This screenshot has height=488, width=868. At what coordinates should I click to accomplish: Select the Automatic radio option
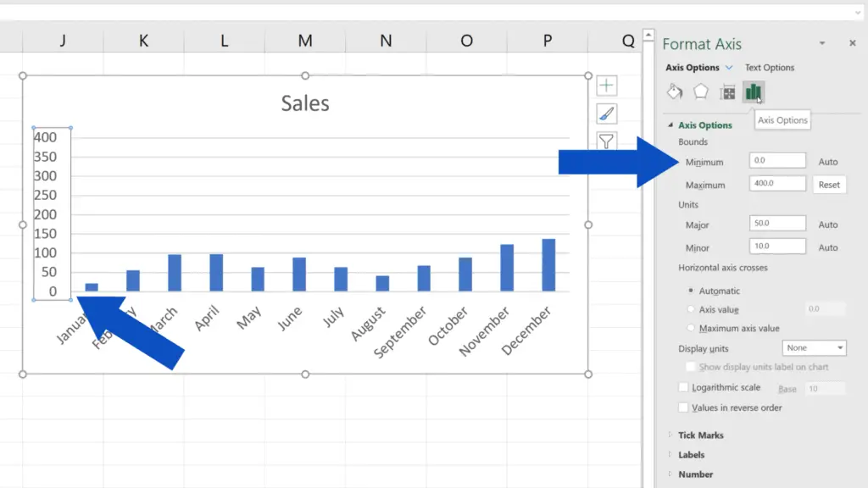pos(691,290)
